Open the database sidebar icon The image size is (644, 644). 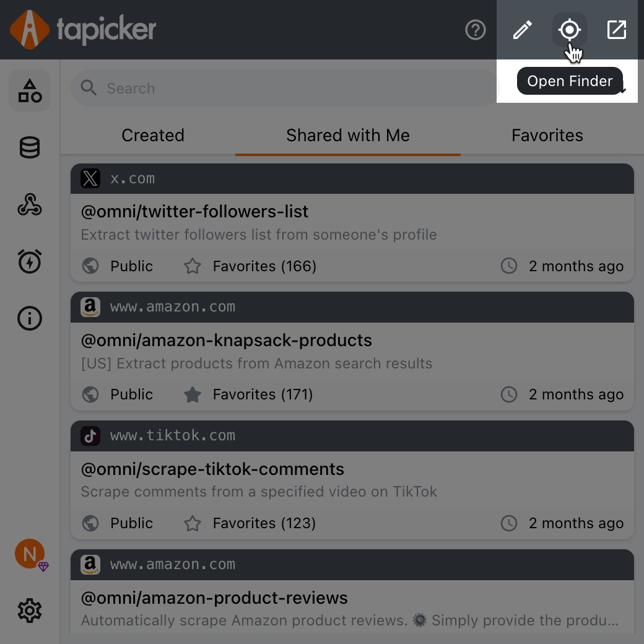click(30, 148)
